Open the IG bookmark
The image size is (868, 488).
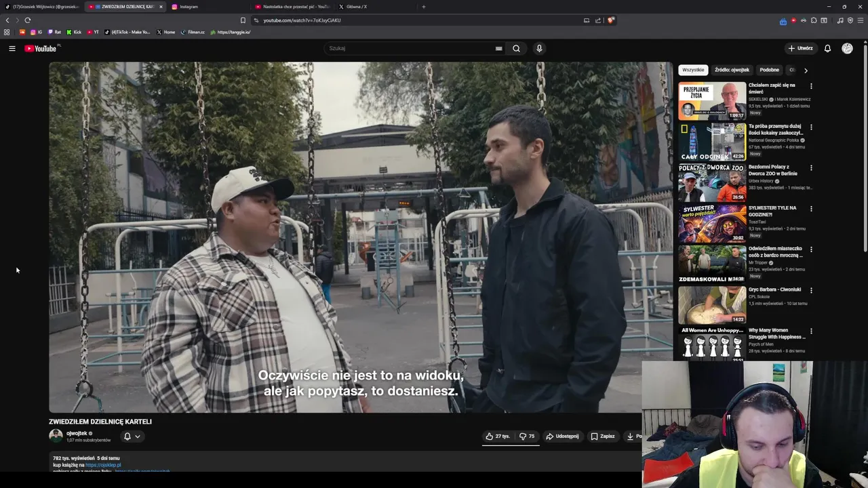point(37,32)
